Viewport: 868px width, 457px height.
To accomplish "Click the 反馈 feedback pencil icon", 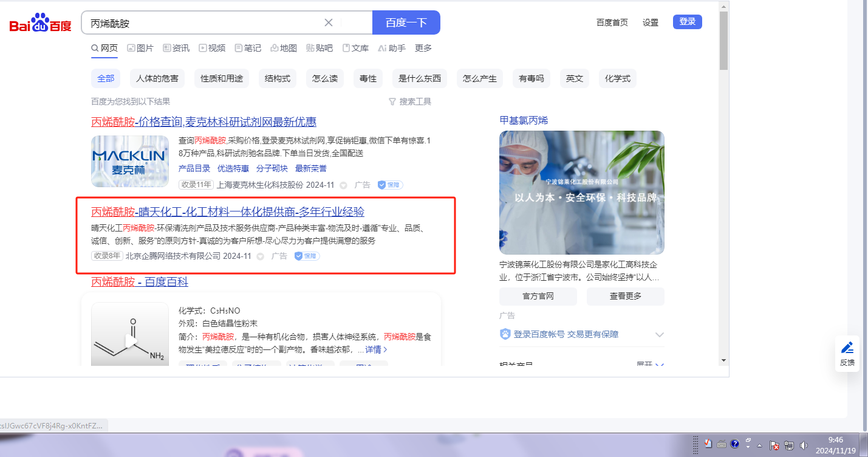I will pyautogui.click(x=847, y=348).
